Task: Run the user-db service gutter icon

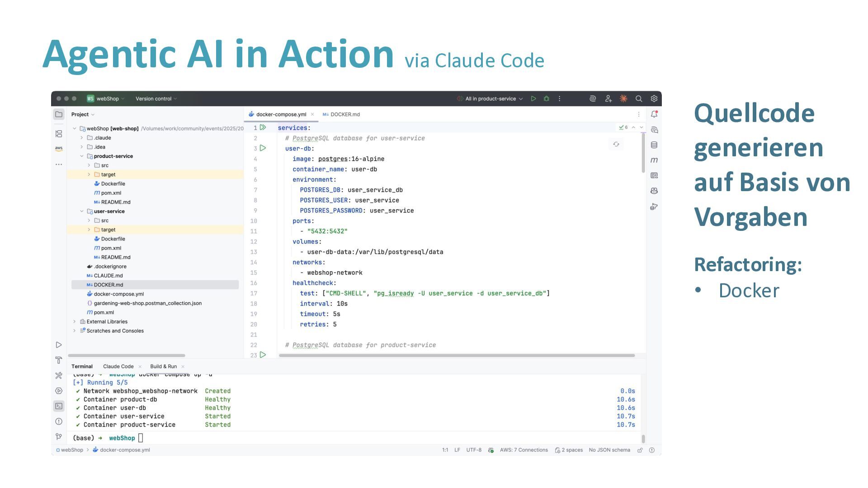Action: click(263, 148)
